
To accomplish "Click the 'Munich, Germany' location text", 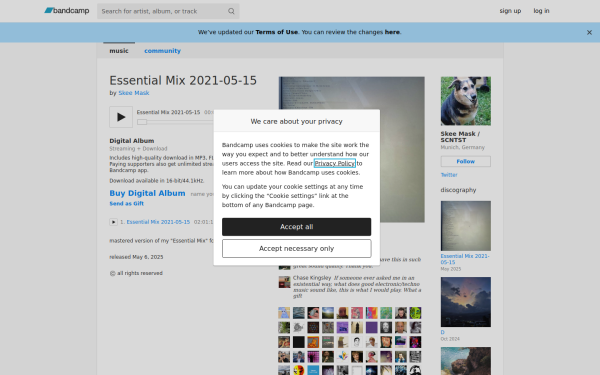I will coord(463,147).
